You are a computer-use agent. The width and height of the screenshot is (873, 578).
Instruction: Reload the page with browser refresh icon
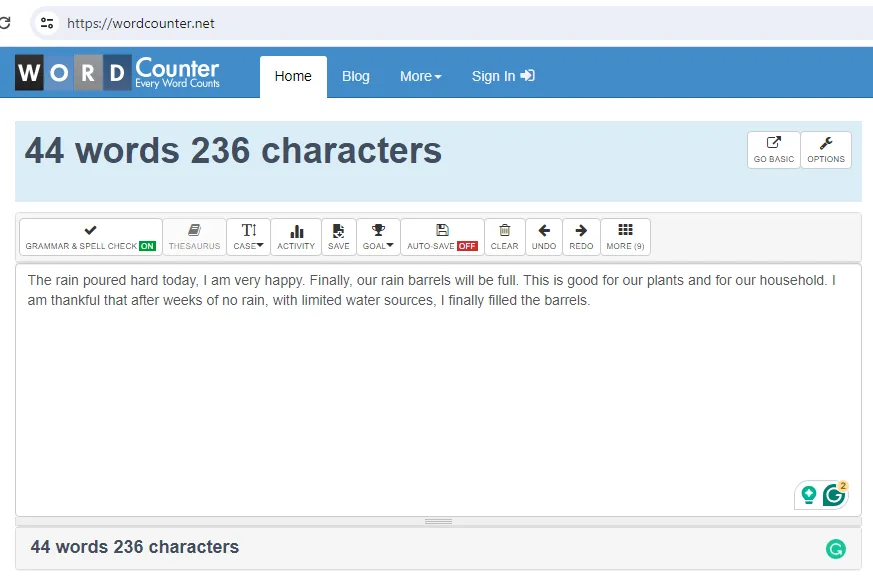5,23
